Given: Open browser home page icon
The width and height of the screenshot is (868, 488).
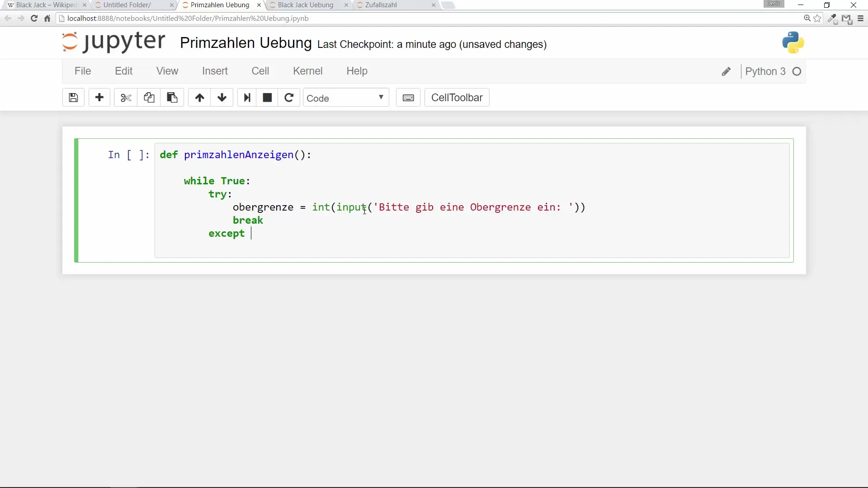Looking at the screenshot, I should point(47,19).
